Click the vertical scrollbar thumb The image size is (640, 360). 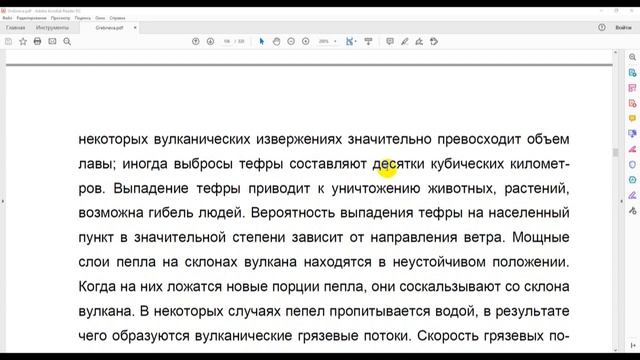(x=616, y=152)
